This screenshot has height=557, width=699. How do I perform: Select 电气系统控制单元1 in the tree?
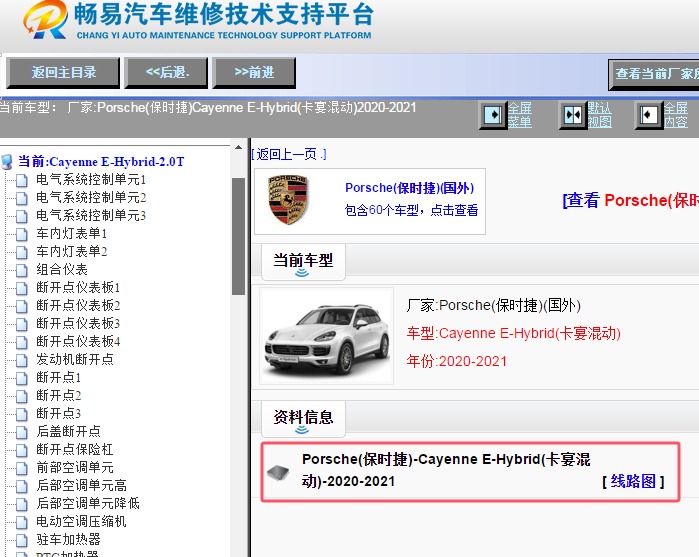(x=91, y=180)
